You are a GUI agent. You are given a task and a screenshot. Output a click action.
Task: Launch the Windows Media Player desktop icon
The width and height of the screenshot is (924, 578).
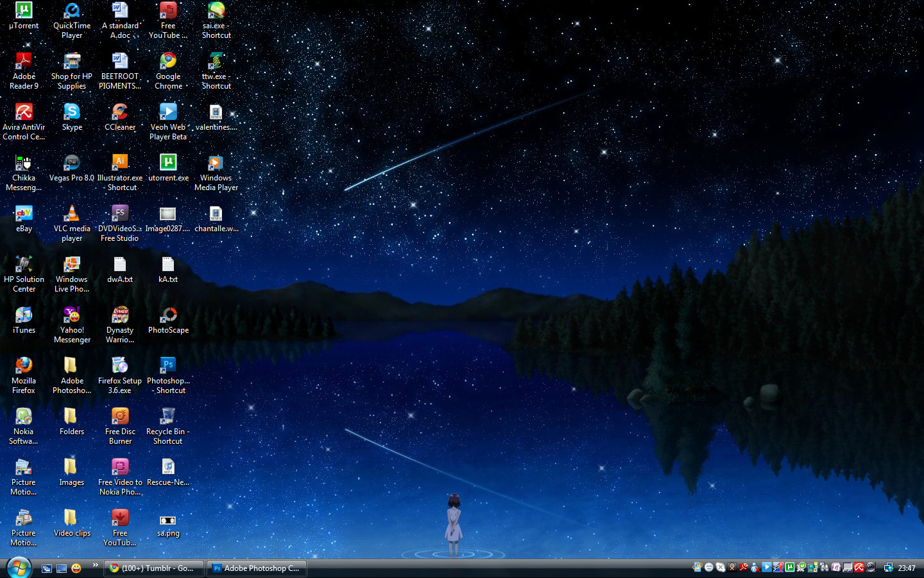click(216, 173)
